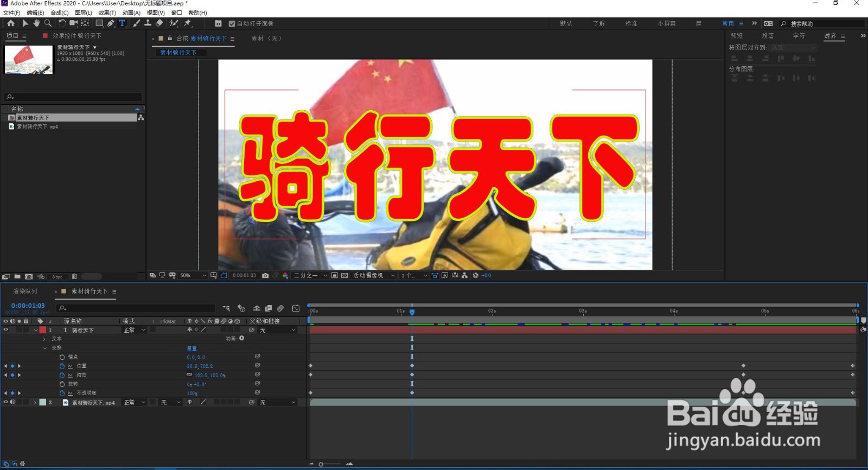Select the Home icon in toolbar
Image resolution: width=868 pixels, height=470 pixels.
point(11,23)
